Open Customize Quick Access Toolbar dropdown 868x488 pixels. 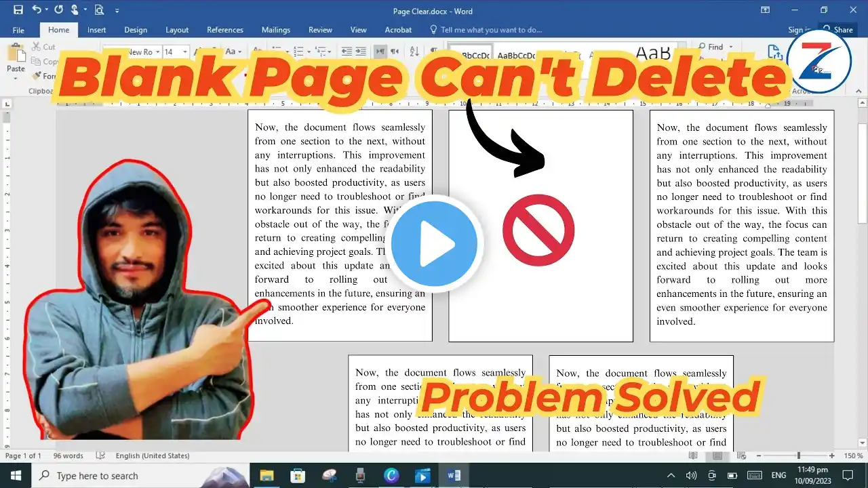tap(117, 11)
